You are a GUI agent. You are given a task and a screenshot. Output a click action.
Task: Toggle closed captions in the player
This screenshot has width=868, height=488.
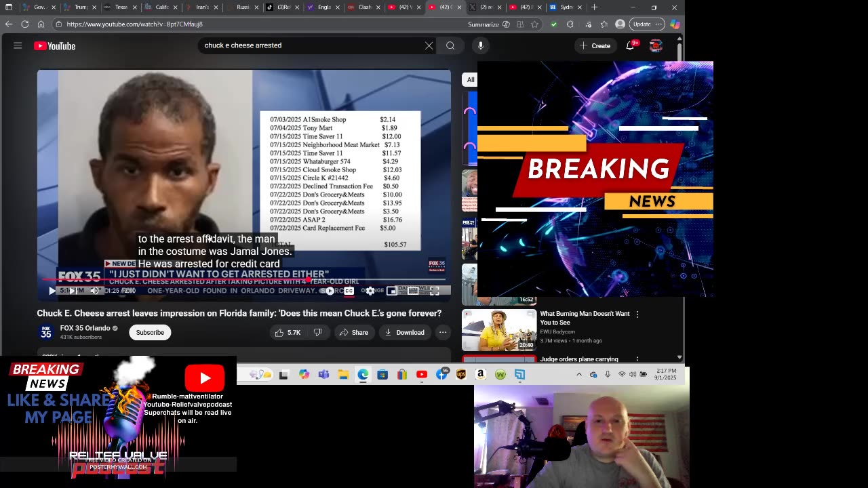349,291
